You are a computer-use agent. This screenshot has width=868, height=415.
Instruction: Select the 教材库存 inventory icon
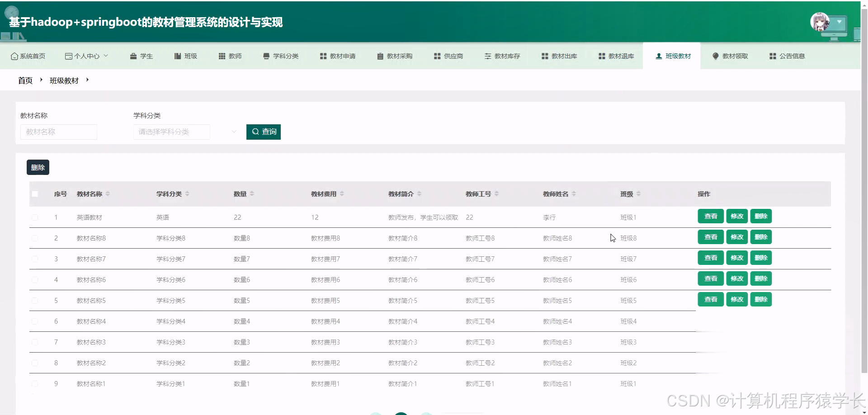pos(488,56)
